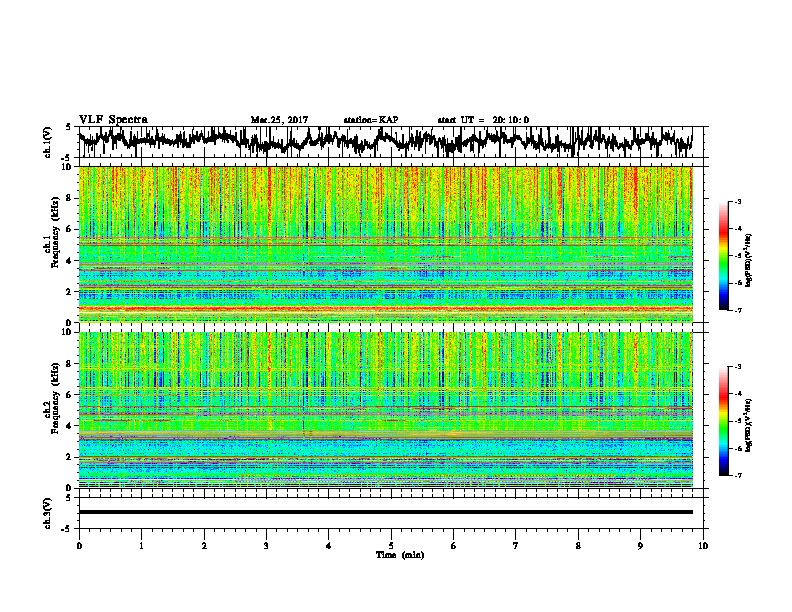The image size is (792, 612).
Task: Click the ch.1(V) waveform trace panel
Action: [x=391, y=142]
